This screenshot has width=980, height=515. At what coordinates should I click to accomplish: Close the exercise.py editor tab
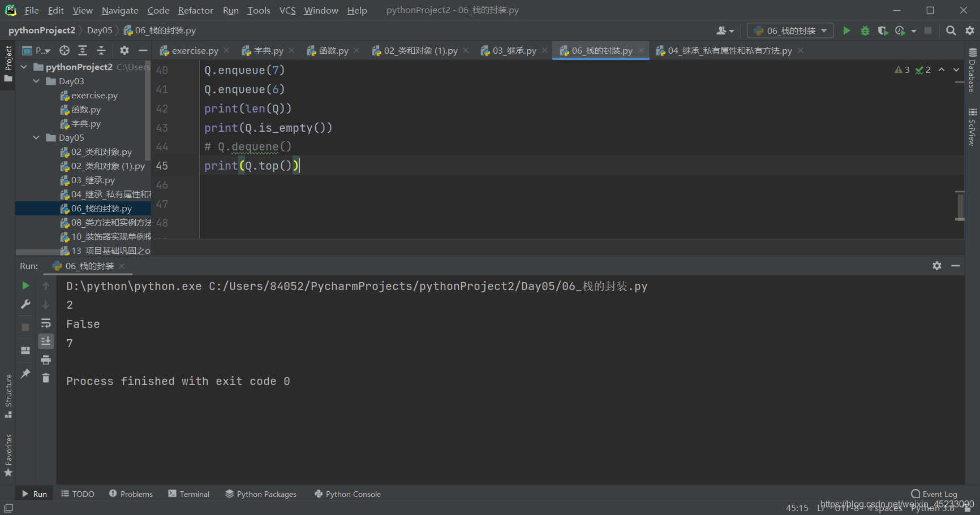coord(226,50)
